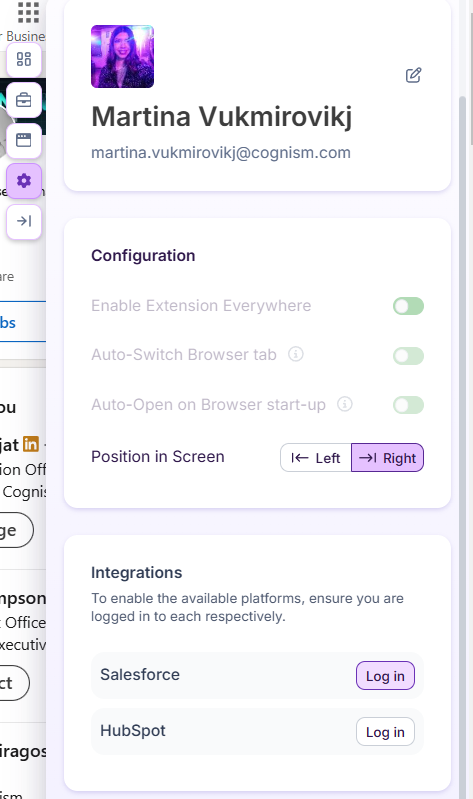Click info icon beside Auto-Open on Browser start-up
This screenshot has width=473, height=799.
[x=345, y=404]
